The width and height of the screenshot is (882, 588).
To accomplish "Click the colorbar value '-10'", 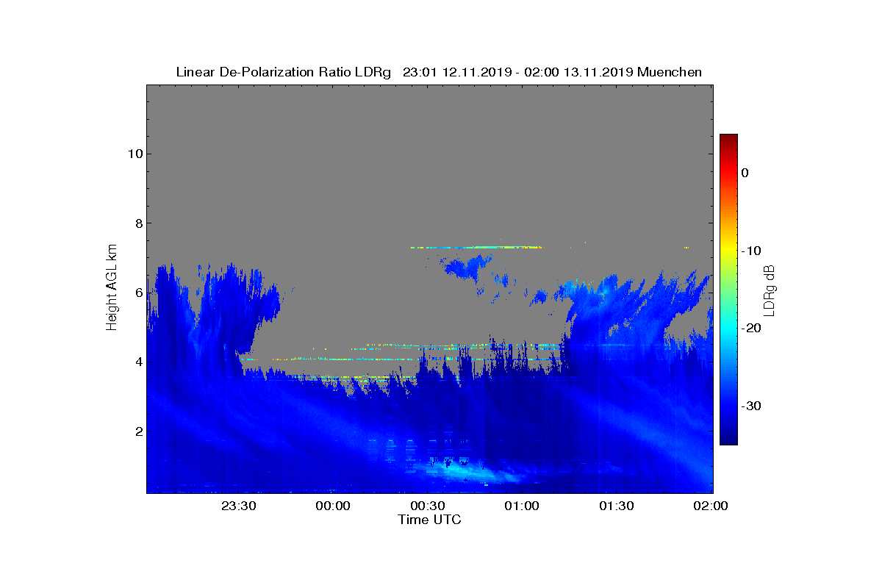I will pyautogui.click(x=750, y=251).
